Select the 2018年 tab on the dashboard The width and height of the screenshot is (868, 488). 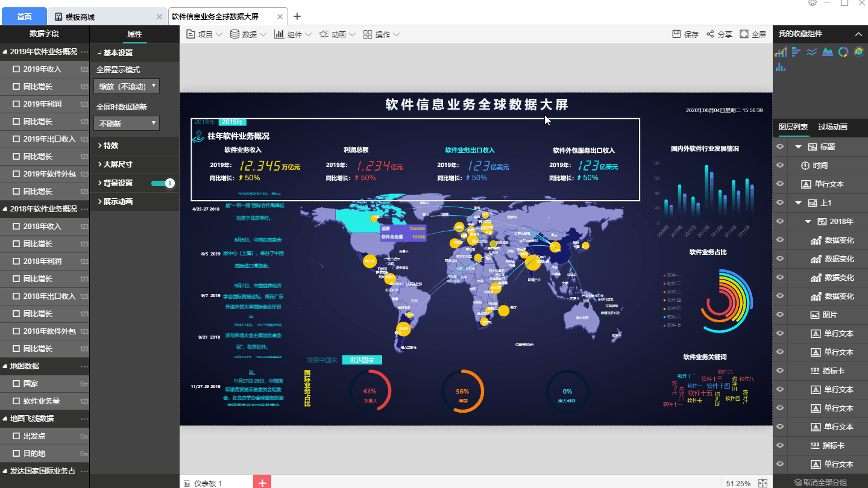click(204, 122)
